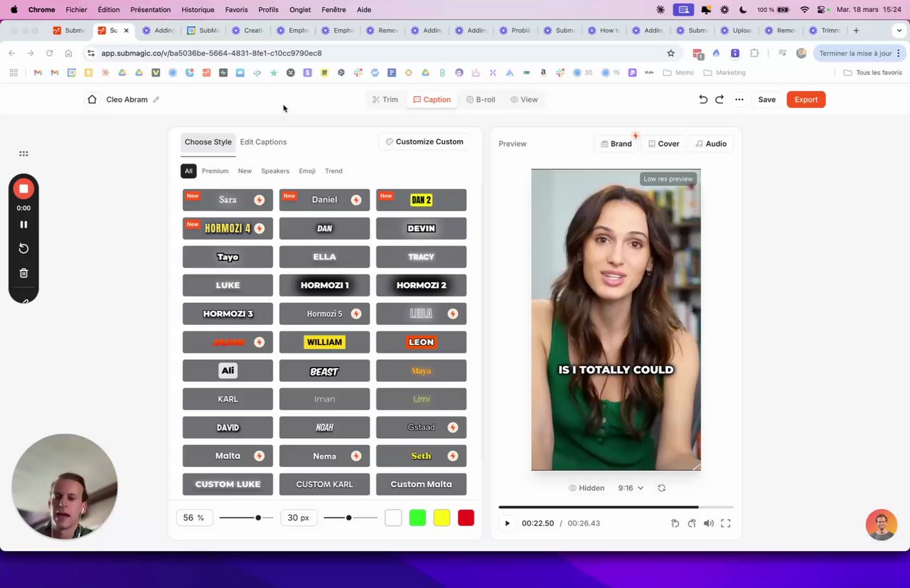Filter styles by Premium
The width and height of the screenshot is (910, 588).
[215, 171]
